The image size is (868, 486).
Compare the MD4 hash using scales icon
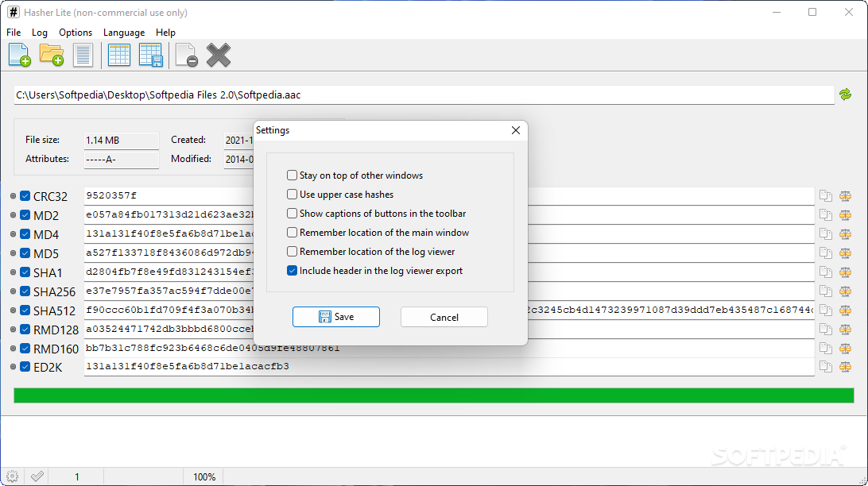(x=845, y=234)
